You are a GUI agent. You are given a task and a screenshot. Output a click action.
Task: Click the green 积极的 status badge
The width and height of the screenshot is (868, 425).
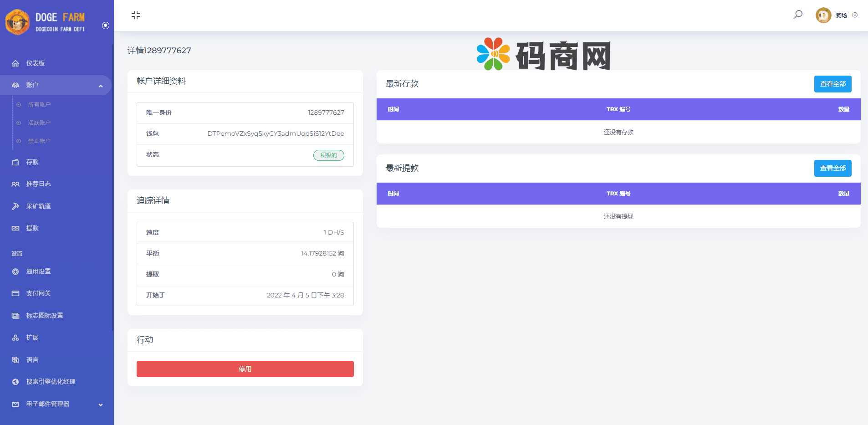(x=328, y=155)
